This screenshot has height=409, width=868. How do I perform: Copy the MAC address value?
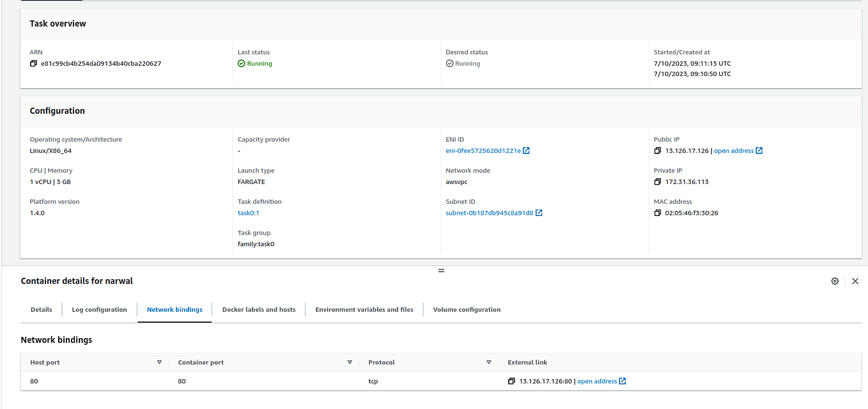(657, 213)
